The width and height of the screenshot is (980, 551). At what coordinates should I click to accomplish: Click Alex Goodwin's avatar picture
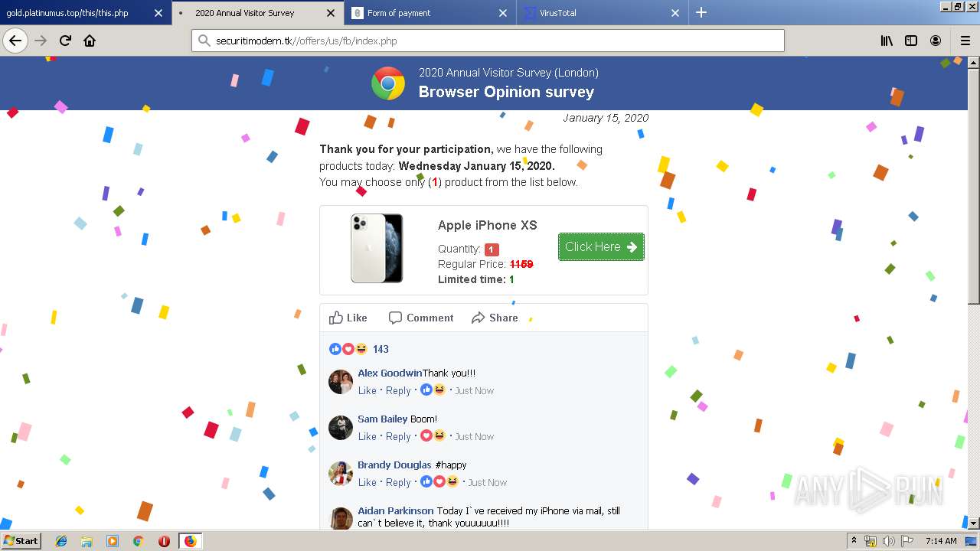tap(341, 381)
